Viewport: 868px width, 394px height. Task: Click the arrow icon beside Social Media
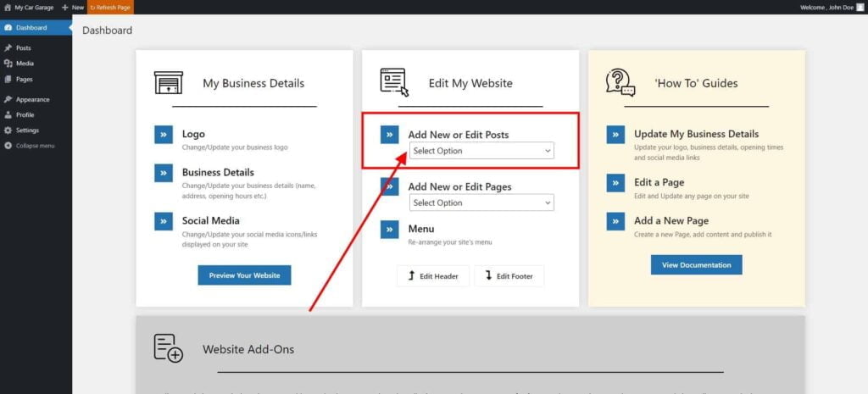[164, 221]
